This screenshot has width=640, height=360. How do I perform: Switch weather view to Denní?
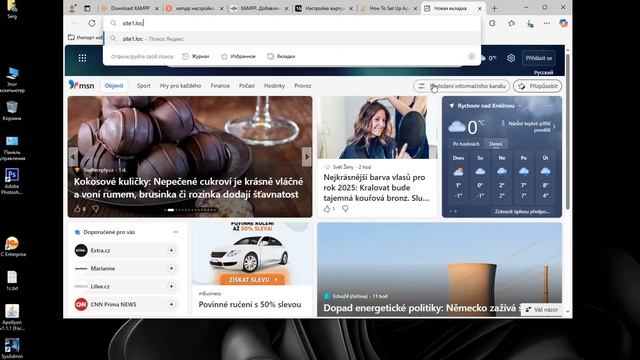pos(496,144)
